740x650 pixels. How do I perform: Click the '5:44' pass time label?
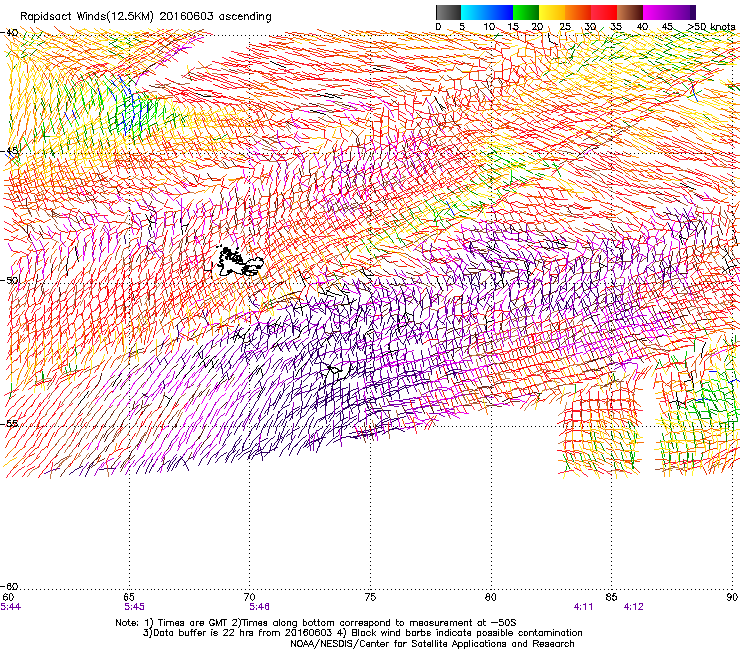coord(11,607)
